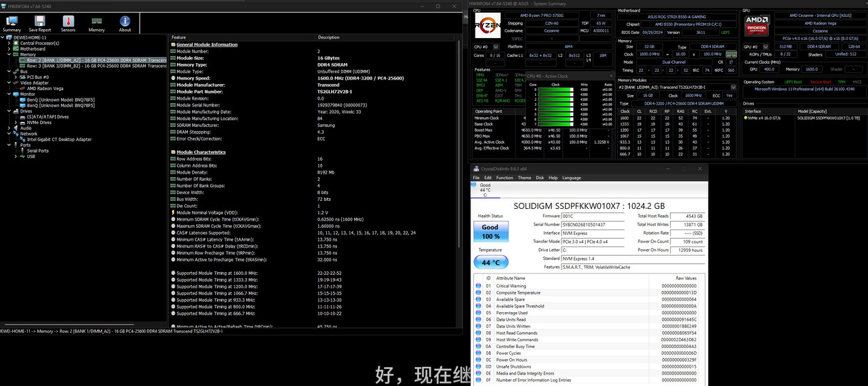Click the Raw Values column header
Image resolution: width=868 pixels, height=386 pixels.
click(686, 278)
